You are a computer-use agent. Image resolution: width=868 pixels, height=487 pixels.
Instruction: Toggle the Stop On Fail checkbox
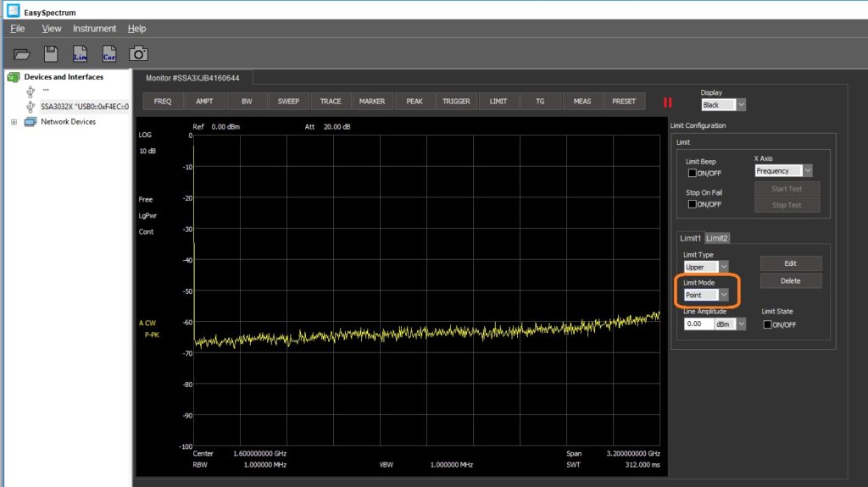coord(692,204)
